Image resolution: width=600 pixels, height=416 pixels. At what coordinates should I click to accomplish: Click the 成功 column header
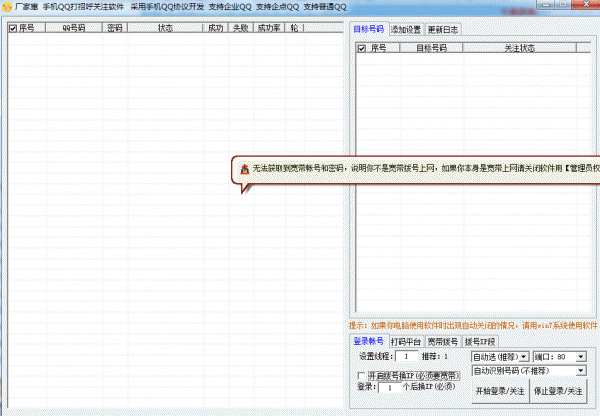215,28
